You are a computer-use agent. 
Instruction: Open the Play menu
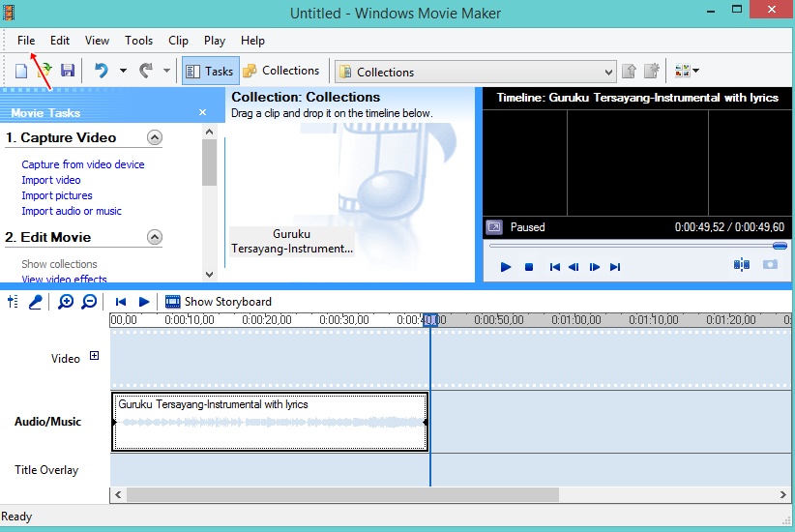pyautogui.click(x=215, y=41)
